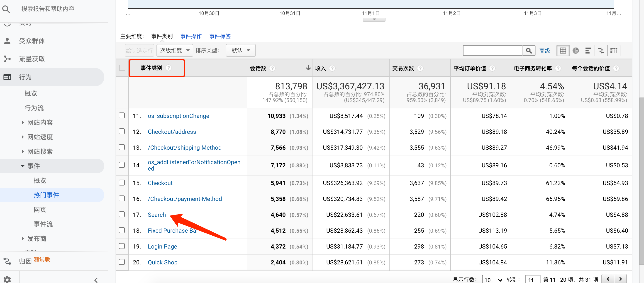The image size is (644, 283).
Task: Open the 排序类型 默认 dropdown
Action: coord(241,51)
